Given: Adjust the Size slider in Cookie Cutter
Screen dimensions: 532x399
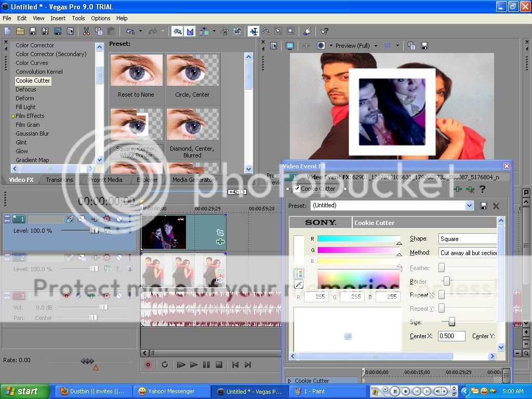Looking at the screenshot, I should pyautogui.click(x=451, y=322).
